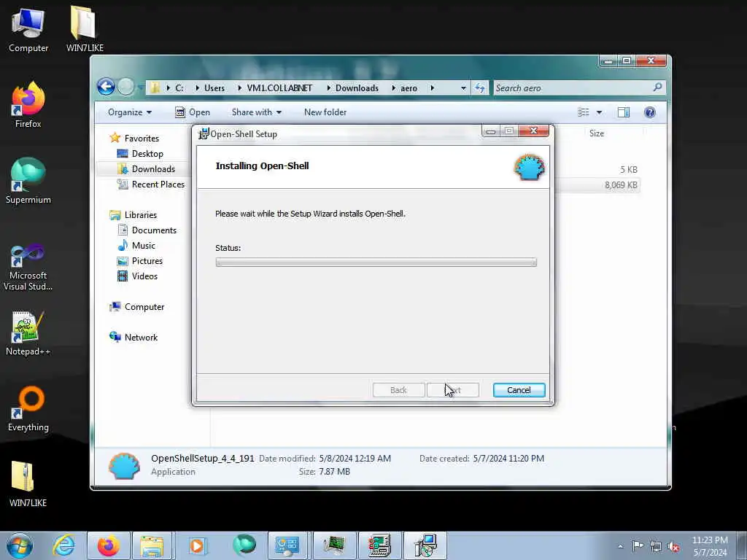Click Open in Explorer toolbar
747x560 pixels.
193,112
